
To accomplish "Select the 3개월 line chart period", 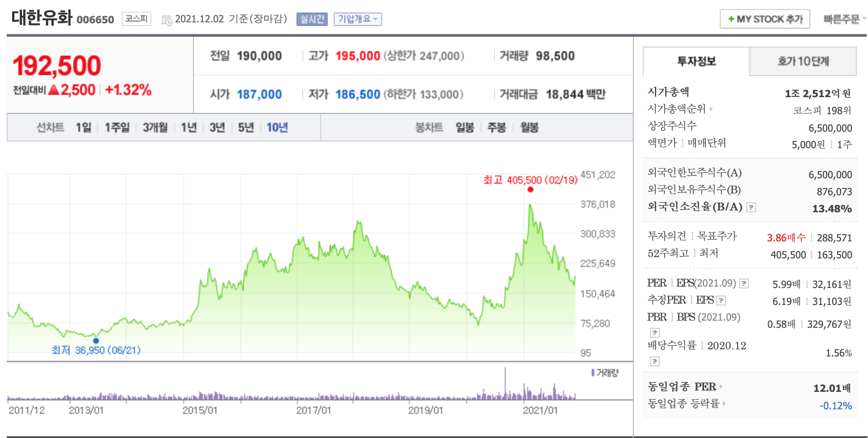I will (x=155, y=128).
